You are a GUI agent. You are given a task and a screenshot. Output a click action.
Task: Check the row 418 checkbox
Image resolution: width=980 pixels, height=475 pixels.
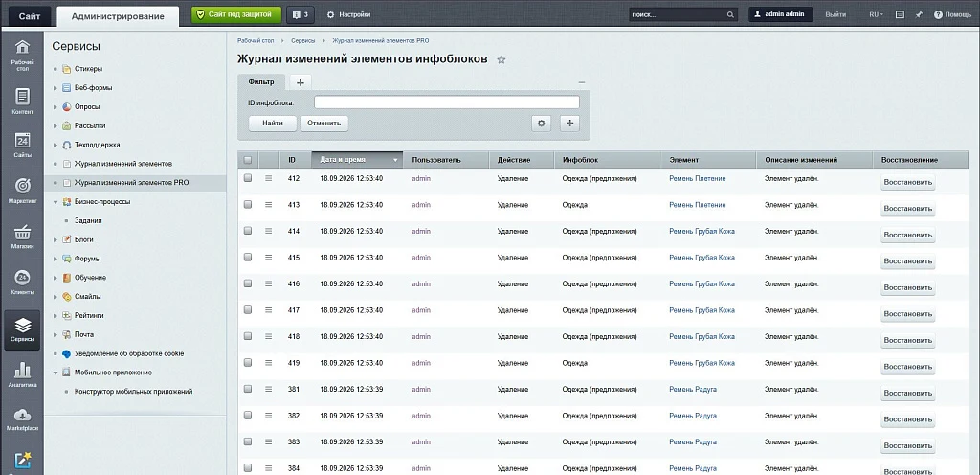(248, 336)
